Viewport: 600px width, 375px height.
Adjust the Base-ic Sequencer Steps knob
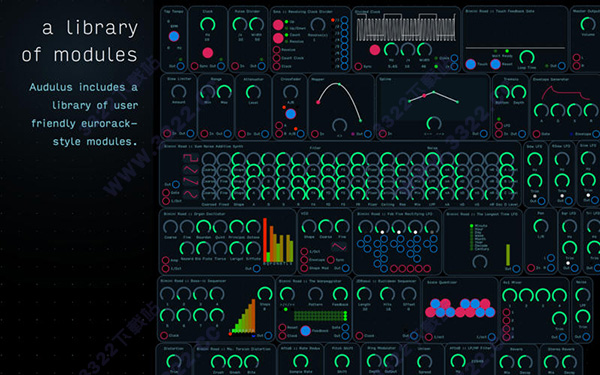(265, 294)
